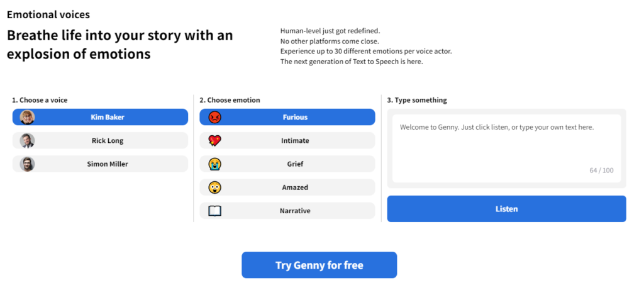The height and width of the screenshot is (285, 644).
Task: Select Kim Baker as the voice
Action: click(106, 117)
